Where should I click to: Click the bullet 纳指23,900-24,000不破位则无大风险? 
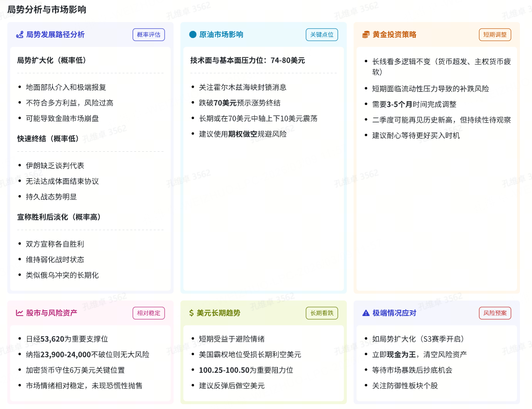(87, 355)
